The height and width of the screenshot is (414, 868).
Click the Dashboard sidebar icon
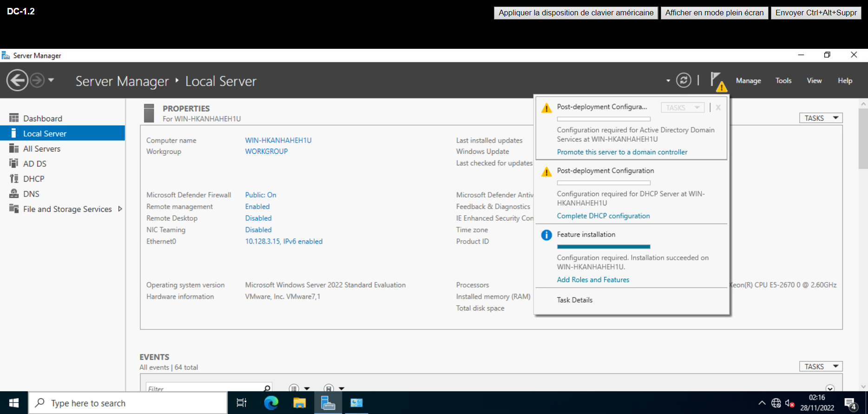point(14,118)
